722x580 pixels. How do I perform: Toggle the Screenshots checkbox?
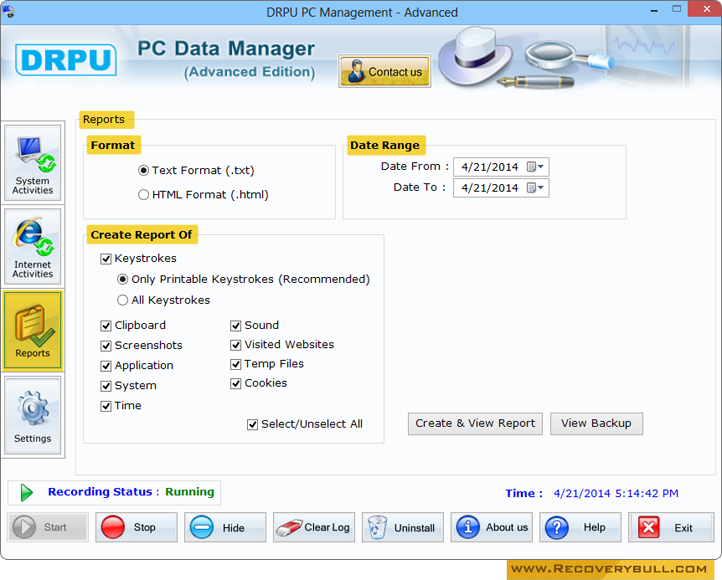(106, 346)
